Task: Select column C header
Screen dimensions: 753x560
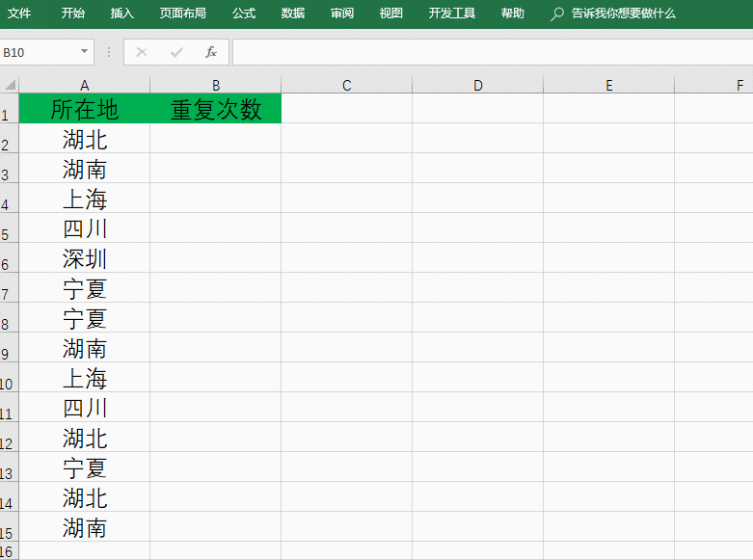Action: [347, 86]
